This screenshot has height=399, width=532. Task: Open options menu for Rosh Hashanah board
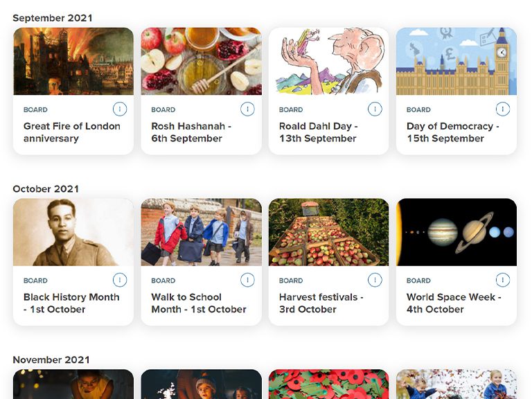pyautogui.click(x=247, y=109)
